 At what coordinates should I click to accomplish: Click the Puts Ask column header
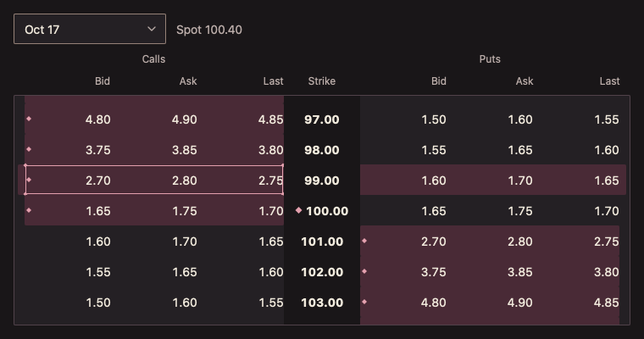[525, 81]
